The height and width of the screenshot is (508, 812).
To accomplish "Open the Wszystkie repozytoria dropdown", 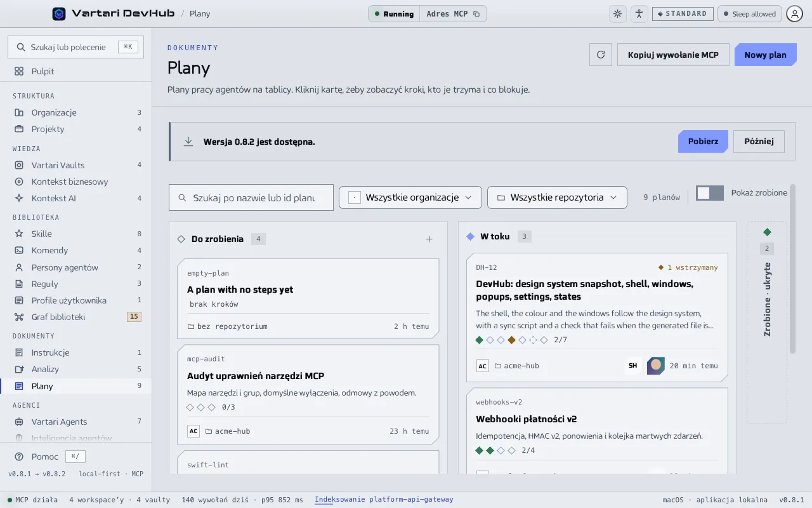I will [x=557, y=197].
